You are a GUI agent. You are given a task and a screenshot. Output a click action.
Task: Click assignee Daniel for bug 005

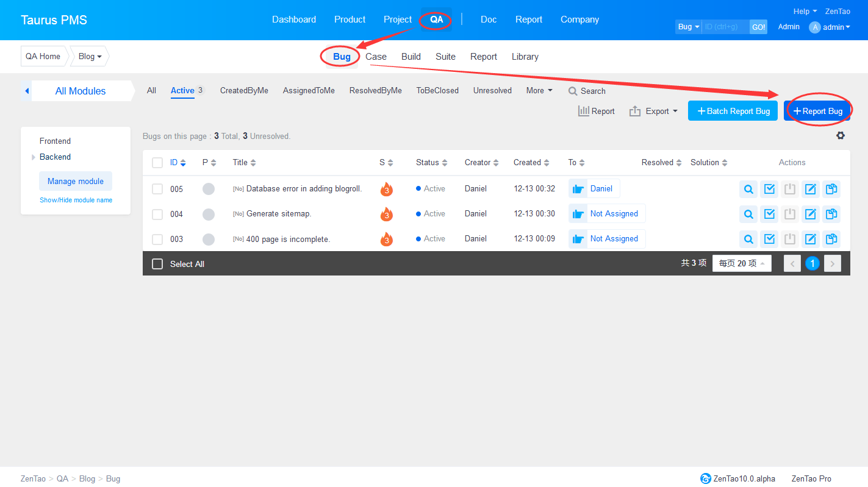point(601,189)
